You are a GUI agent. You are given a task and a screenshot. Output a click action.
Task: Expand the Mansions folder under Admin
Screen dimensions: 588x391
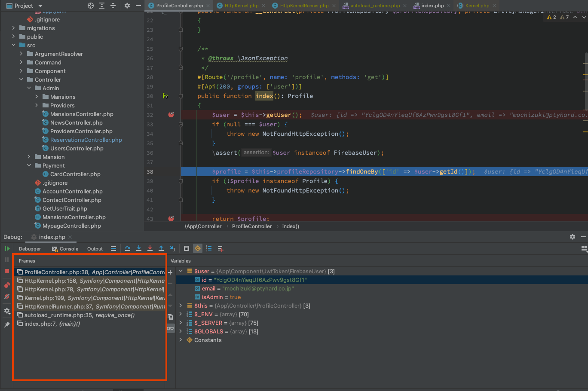pos(36,97)
